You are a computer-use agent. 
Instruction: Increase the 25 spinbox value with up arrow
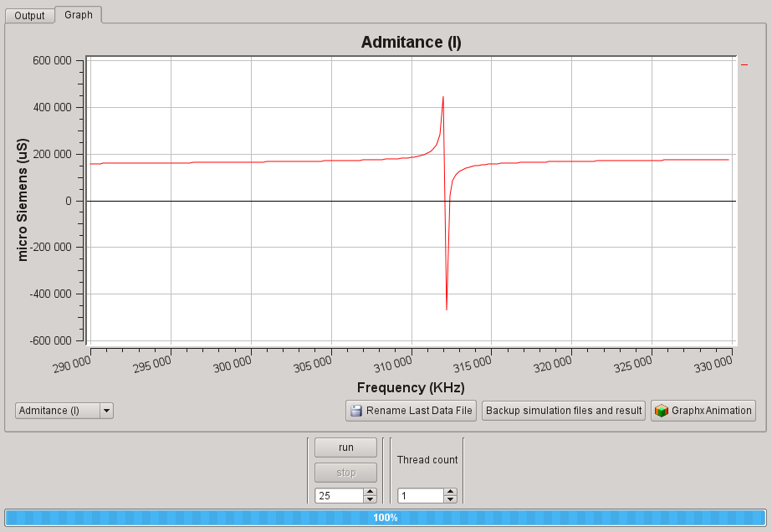371,492
